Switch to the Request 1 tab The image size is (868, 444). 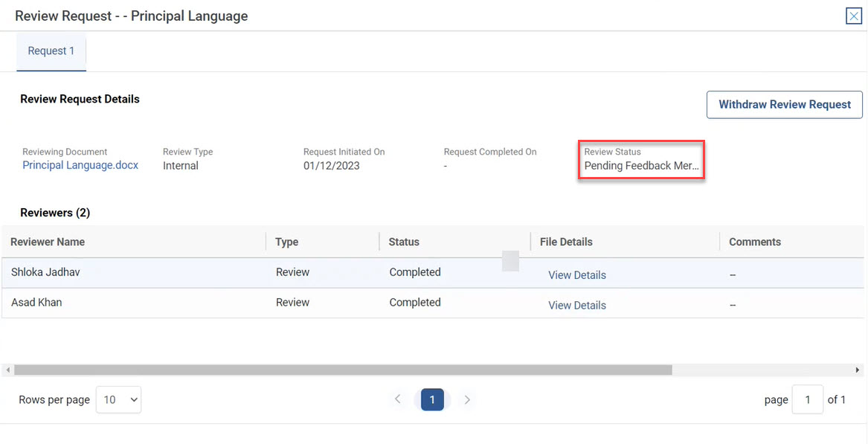coord(51,51)
